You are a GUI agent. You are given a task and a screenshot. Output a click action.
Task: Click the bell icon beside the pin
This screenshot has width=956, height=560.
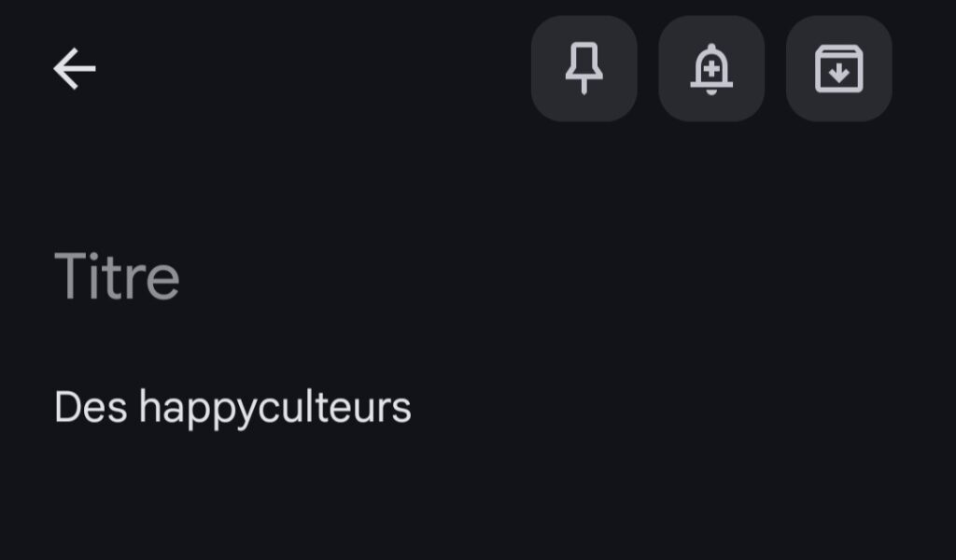[711, 69]
